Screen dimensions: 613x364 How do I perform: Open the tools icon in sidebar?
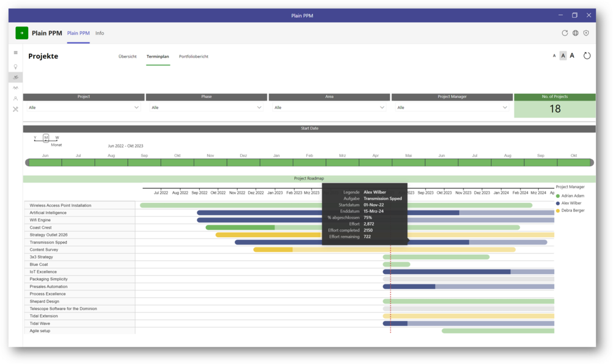(x=16, y=109)
